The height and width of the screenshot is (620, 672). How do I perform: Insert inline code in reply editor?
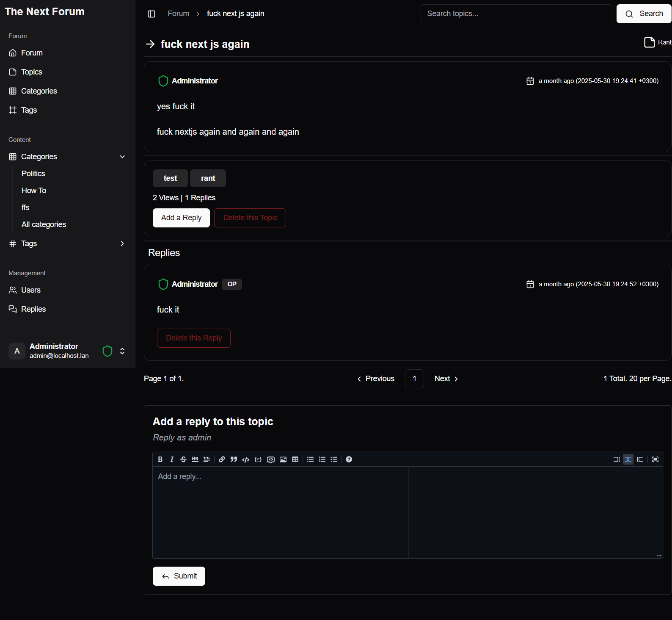[246, 459]
